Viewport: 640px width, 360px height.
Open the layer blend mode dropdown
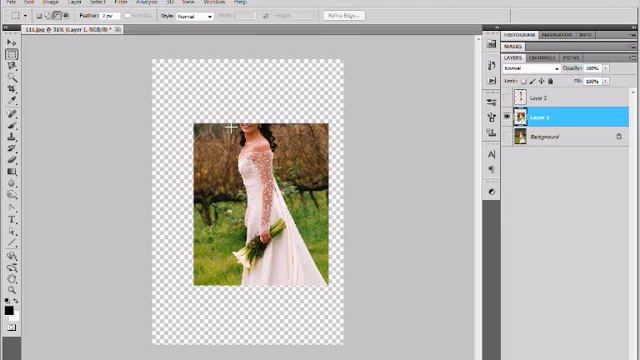pyautogui.click(x=531, y=68)
